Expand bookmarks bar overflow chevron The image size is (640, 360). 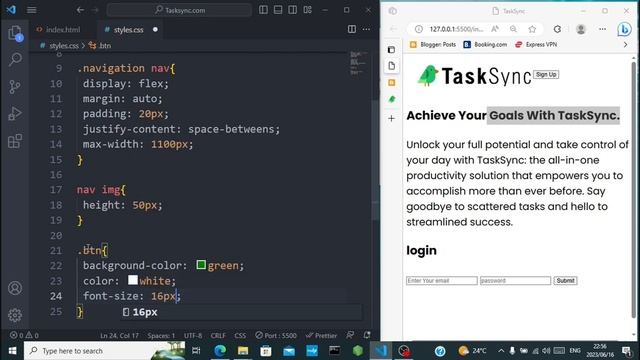625,44
